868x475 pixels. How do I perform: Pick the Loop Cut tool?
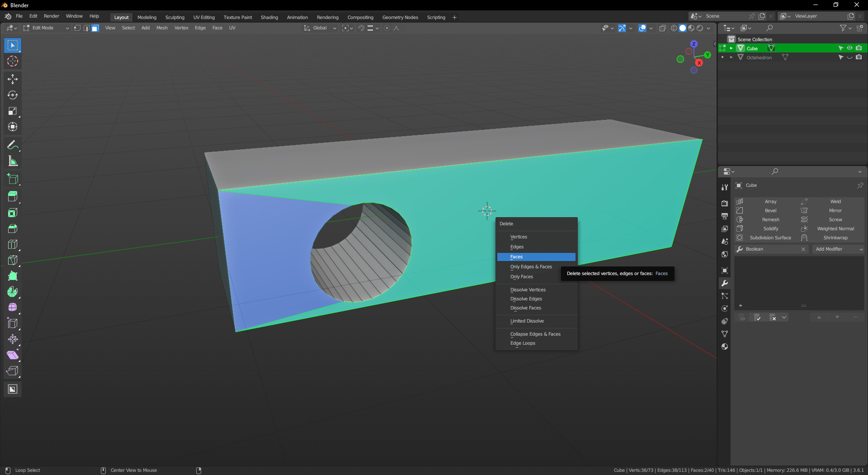pos(13,244)
